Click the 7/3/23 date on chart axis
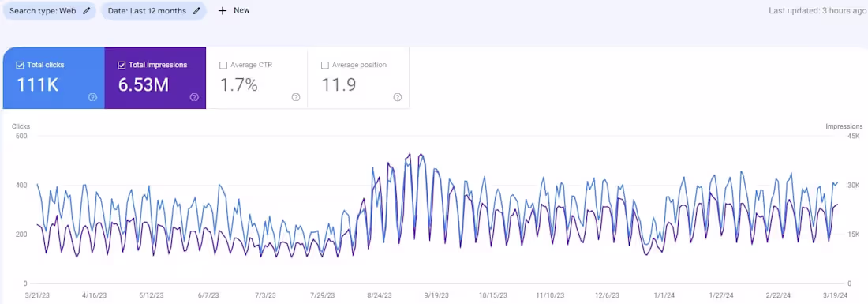This screenshot has width=868, height=304. coord(264,295)
